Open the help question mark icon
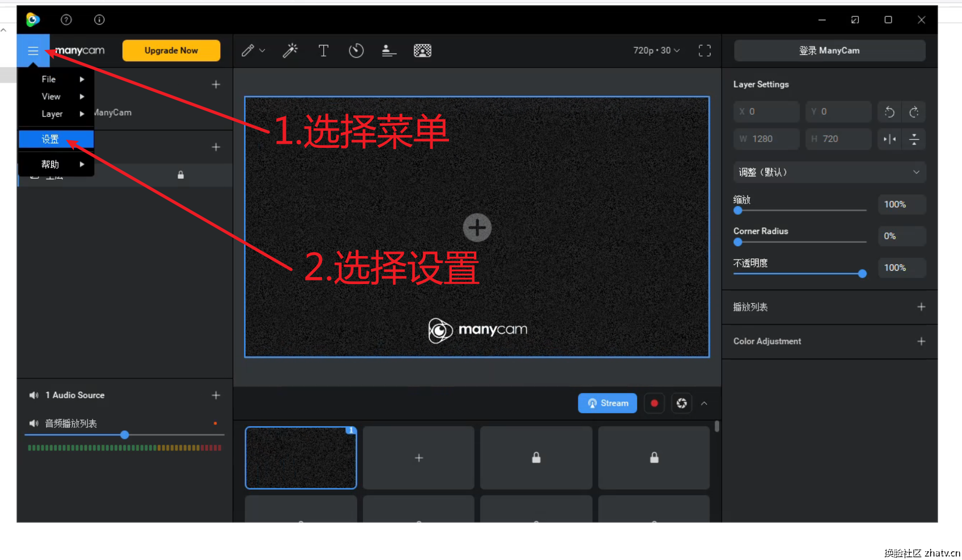This screenshot has width=962, height=560. [66, 20]
